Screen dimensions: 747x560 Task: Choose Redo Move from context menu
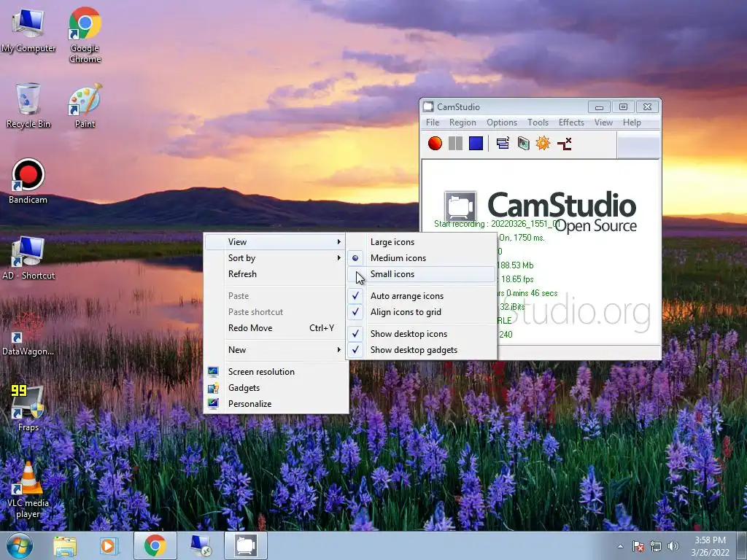(275, 328)
